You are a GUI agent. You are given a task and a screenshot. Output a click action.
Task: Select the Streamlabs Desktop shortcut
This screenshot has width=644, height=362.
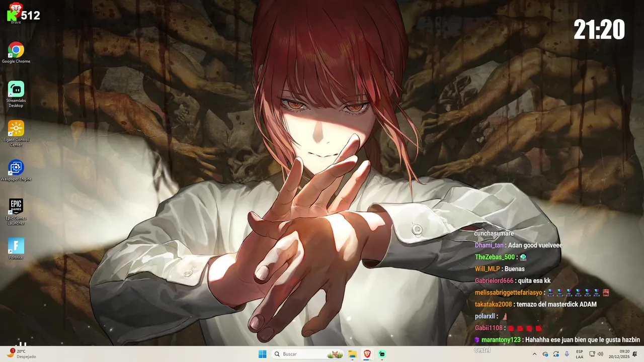[x=16, y=95]
